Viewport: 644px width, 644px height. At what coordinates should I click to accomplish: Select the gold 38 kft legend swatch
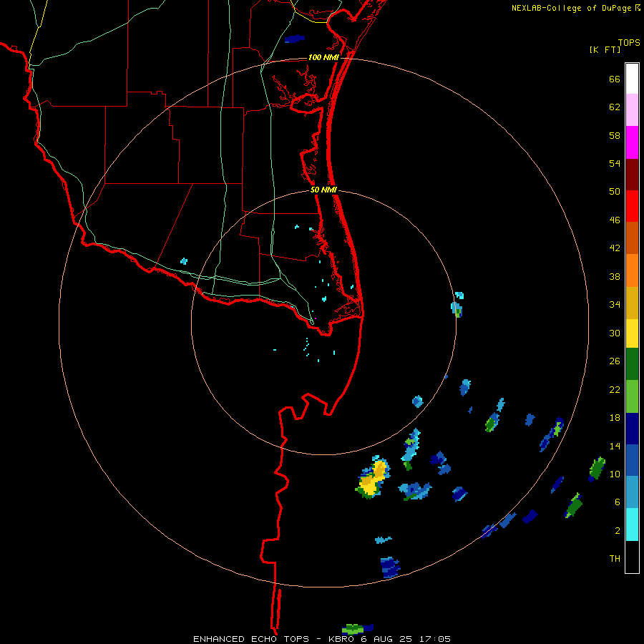(x=632, y=303)
